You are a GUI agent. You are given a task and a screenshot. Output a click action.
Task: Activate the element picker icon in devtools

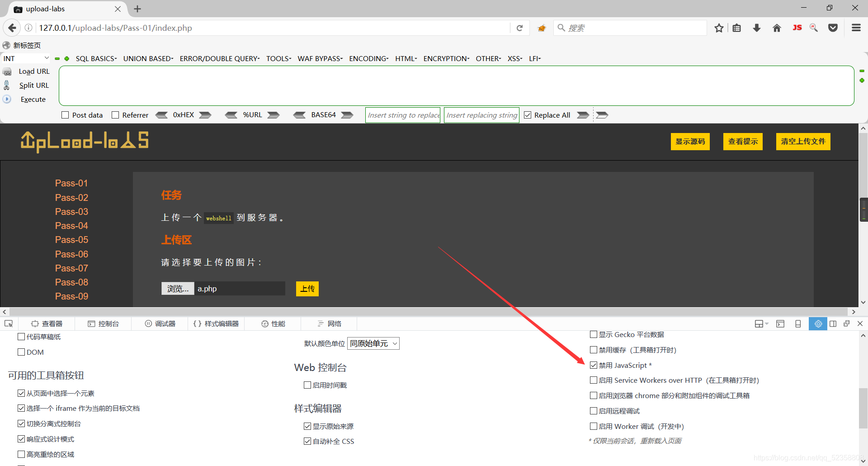[9, 323]
